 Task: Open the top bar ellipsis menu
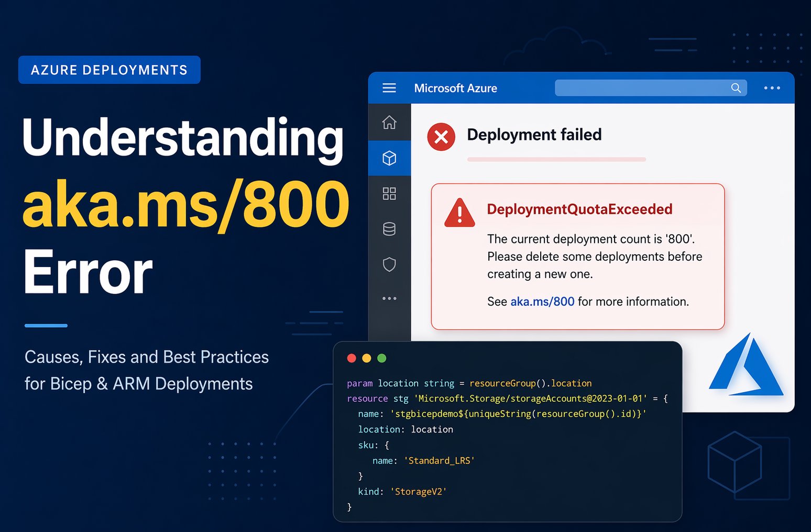[772, 88]
